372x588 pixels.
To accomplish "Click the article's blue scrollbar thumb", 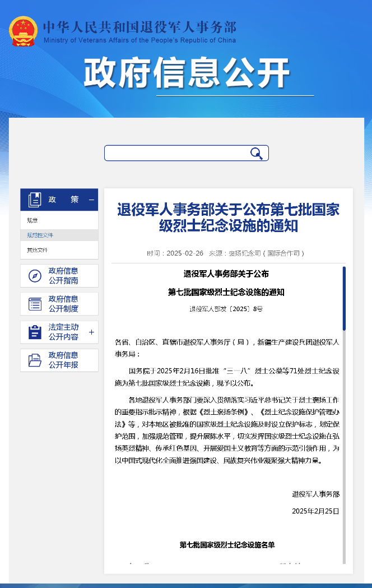I will click(344, 299).
